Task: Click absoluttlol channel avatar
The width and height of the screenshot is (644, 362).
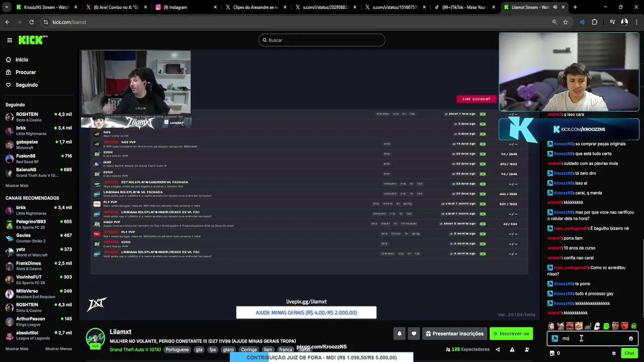Action: point(10,335)
